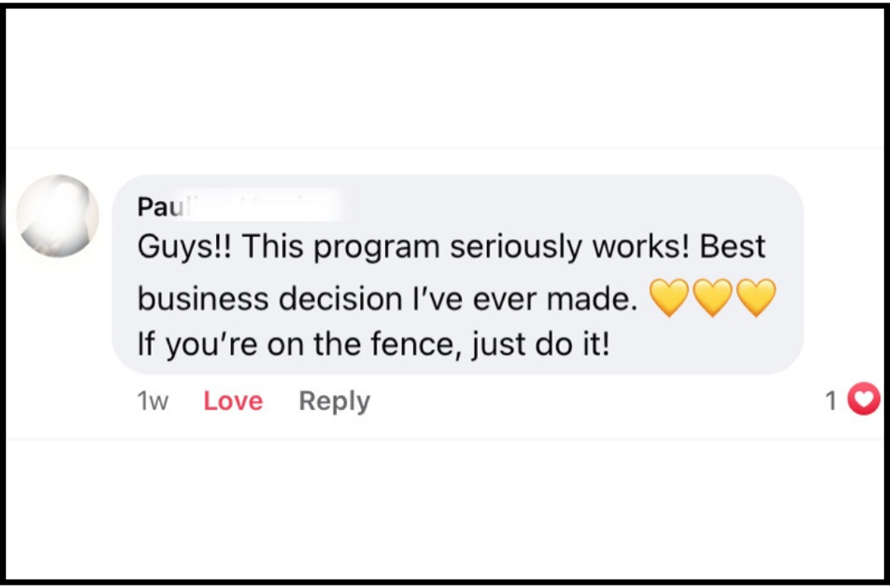Screen dimensions: 890x588
Task: Click the phrase "just do it!"
Action: 541,343
